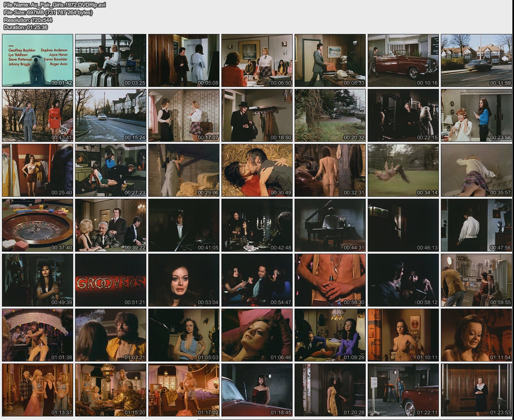Viewport: 514px width, 420px height.
Task: Open the overgrown garden thumbnail at 00:20:32
Action: (x=330, y=115)
